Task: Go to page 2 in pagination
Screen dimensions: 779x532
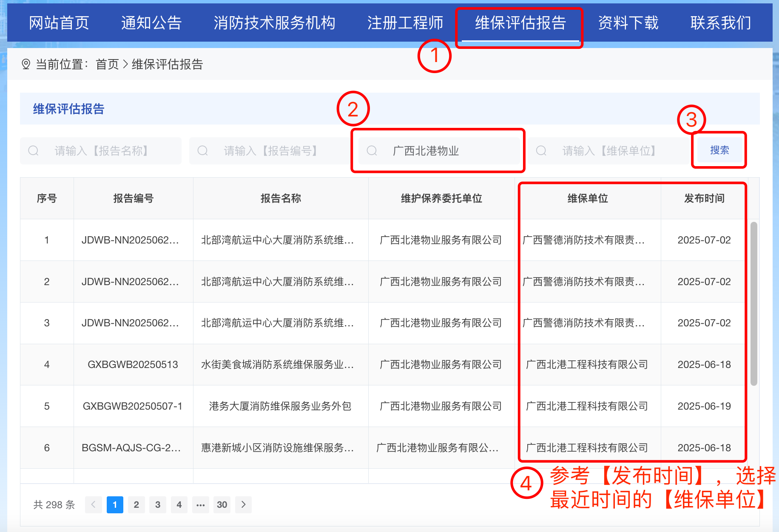Action: pos(136,505)
